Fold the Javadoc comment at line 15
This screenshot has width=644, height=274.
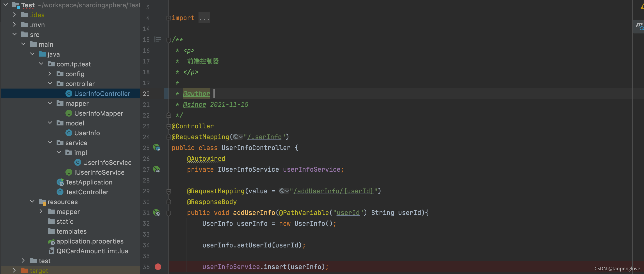coord(169,40)
